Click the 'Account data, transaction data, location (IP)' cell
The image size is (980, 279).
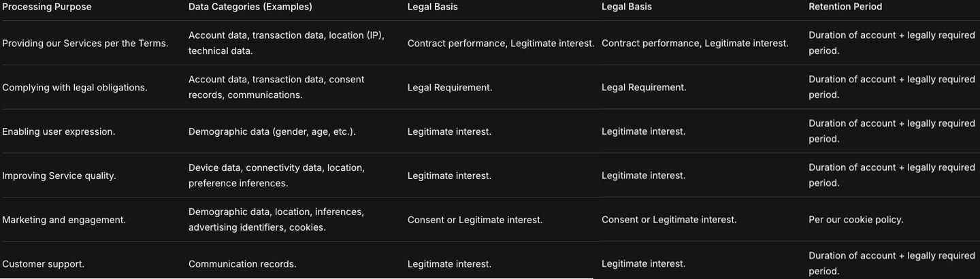(287, 43)
